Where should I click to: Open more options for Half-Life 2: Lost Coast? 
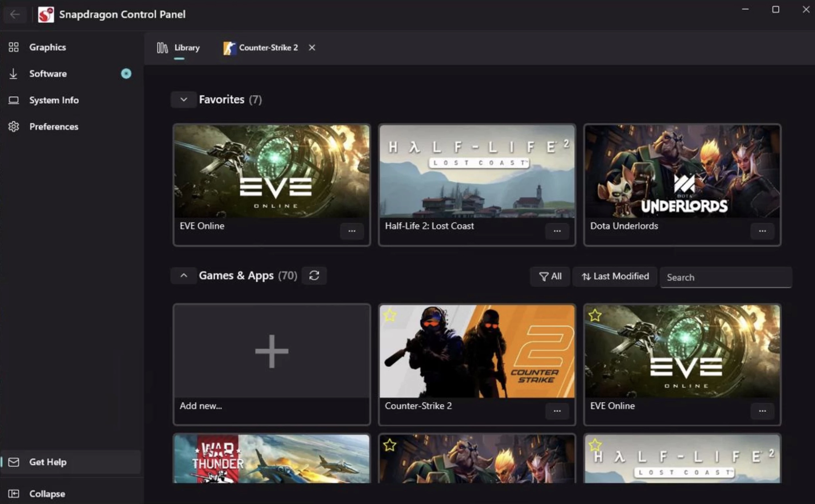click(x=557, y=231)
